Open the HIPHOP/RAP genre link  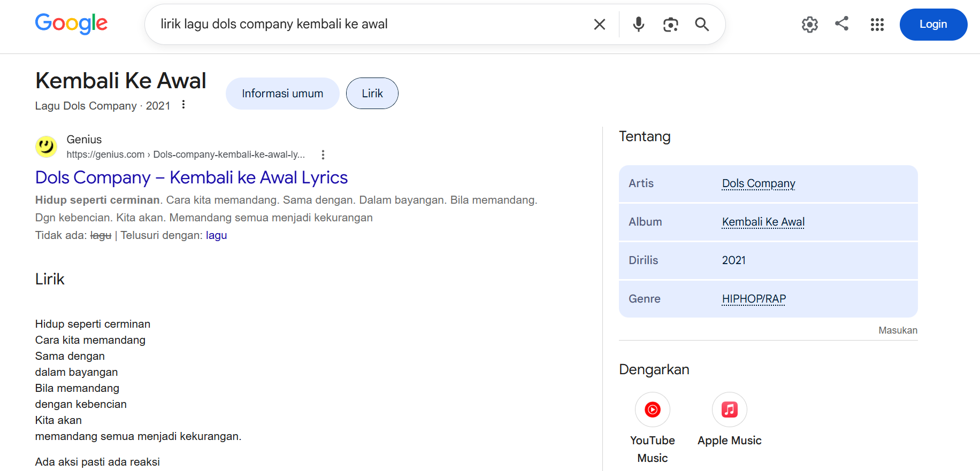(754, 299)
